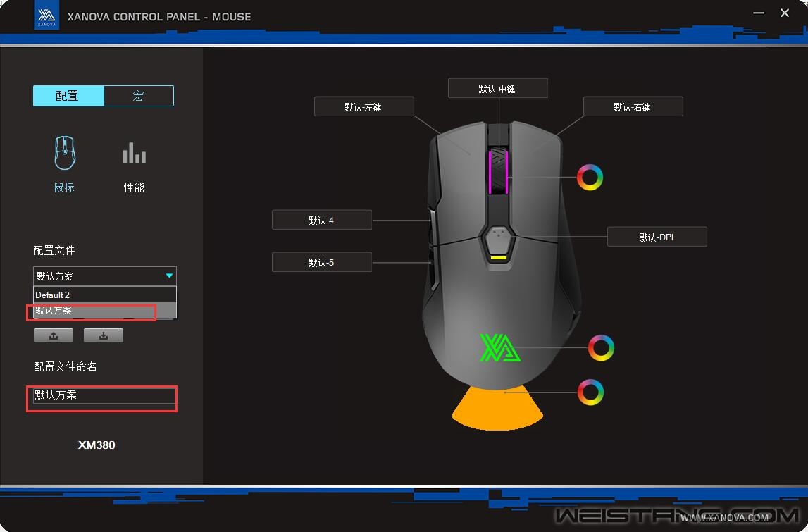Click the import profile download icon button

[x=104, y=335]
